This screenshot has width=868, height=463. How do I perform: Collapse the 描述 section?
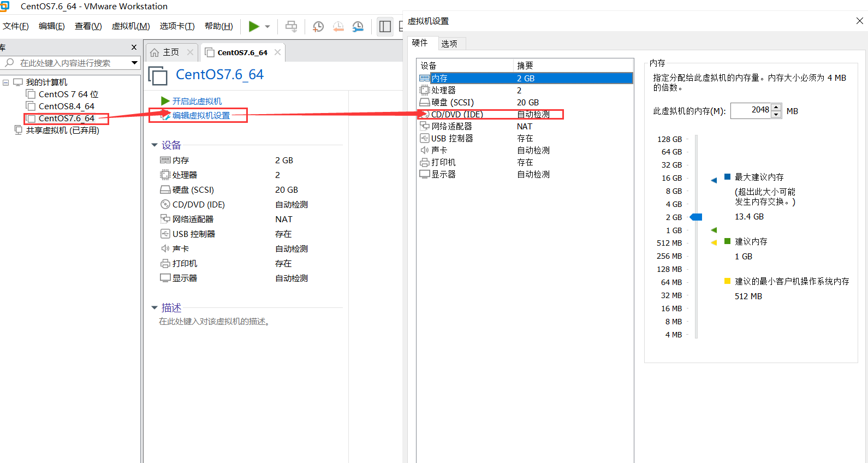(x=154, y=308)
